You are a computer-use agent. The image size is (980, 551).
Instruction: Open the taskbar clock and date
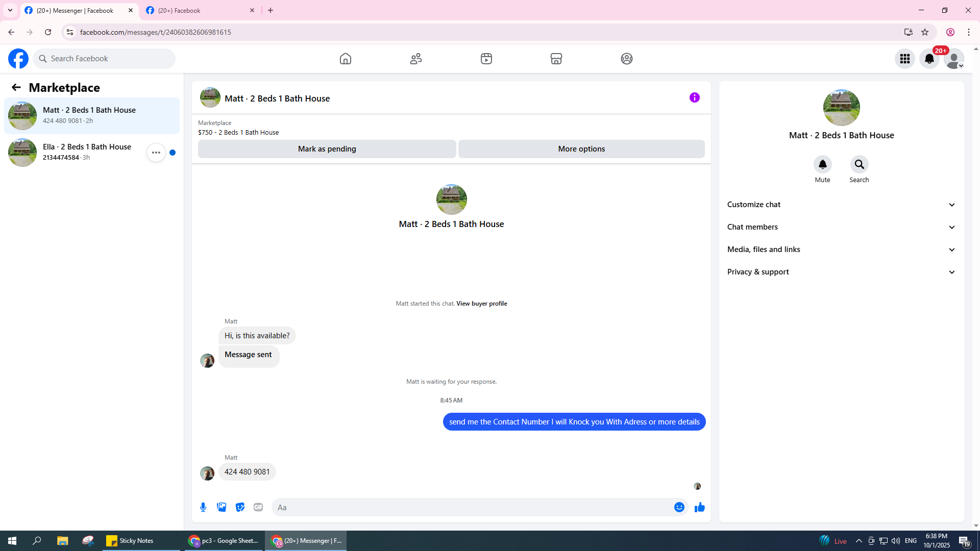coord(936,541)
